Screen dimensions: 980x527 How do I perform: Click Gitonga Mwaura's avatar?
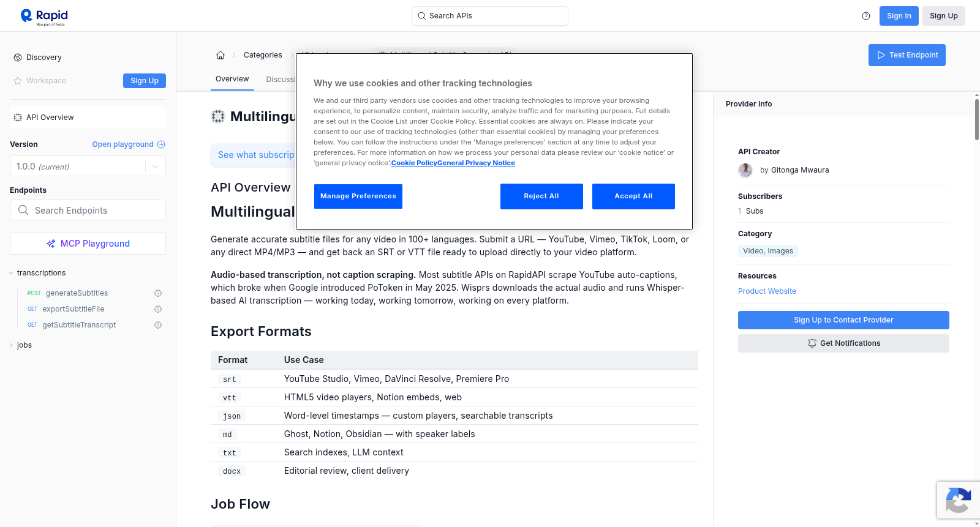tap(745, 170)
